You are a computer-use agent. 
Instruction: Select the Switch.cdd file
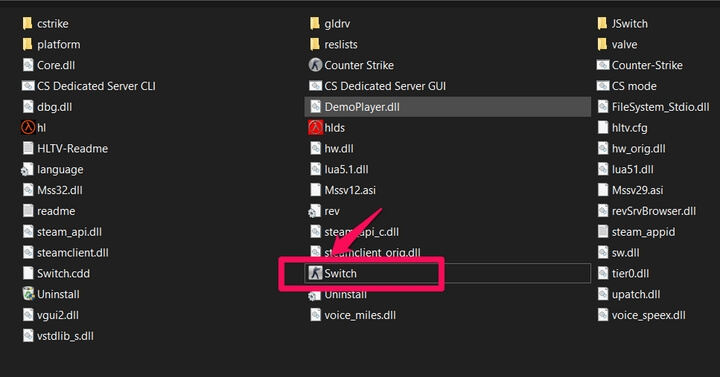click(x=56, y=273)
